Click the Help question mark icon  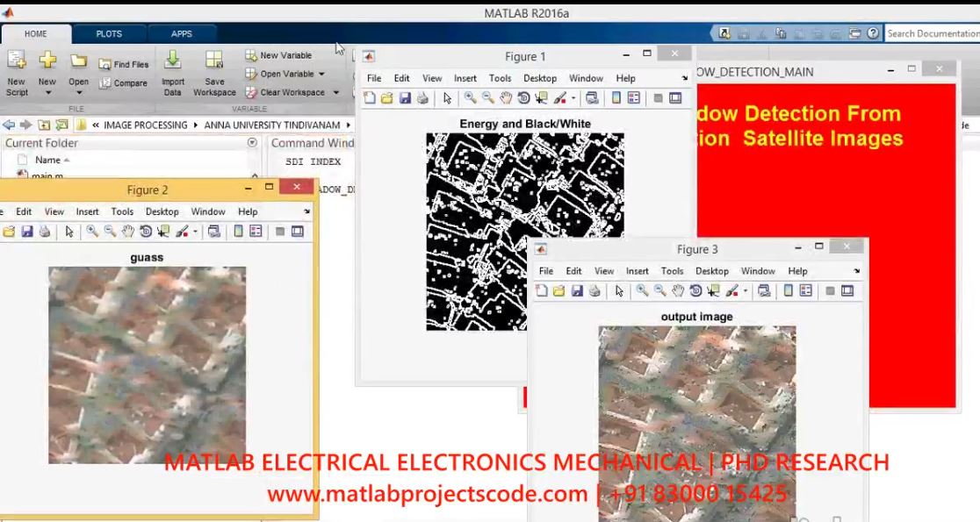[873, 33]
